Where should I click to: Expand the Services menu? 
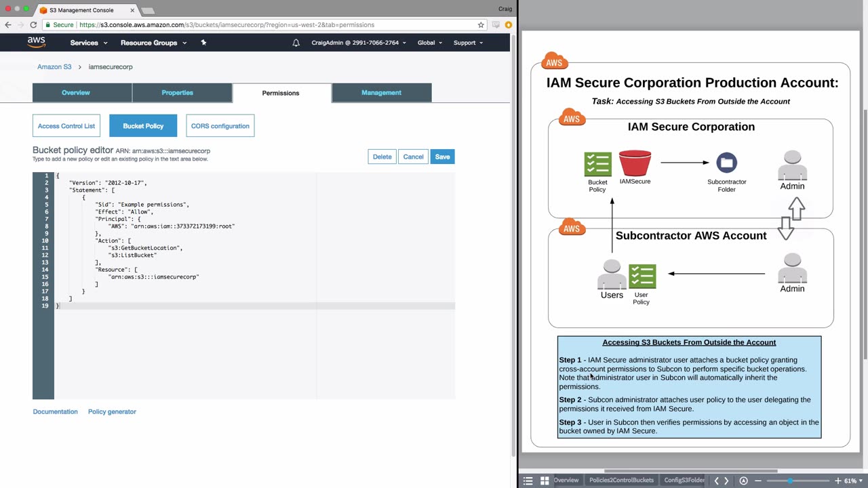[x=89, y=43]
